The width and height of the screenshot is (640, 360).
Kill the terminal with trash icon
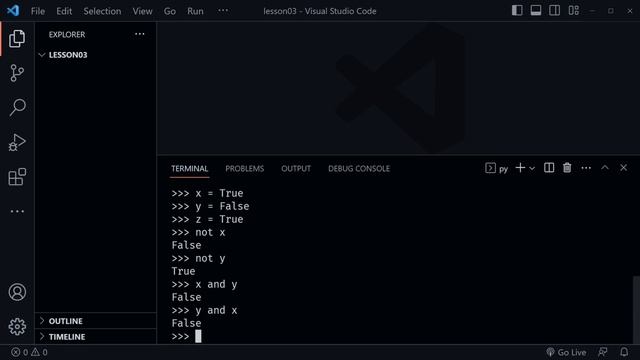click(x=567, y=168)
